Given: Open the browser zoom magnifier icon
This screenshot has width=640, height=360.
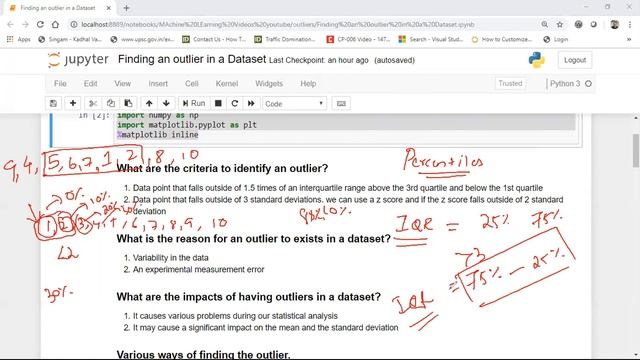Looking at the screenshot, I should click(544, 24).
